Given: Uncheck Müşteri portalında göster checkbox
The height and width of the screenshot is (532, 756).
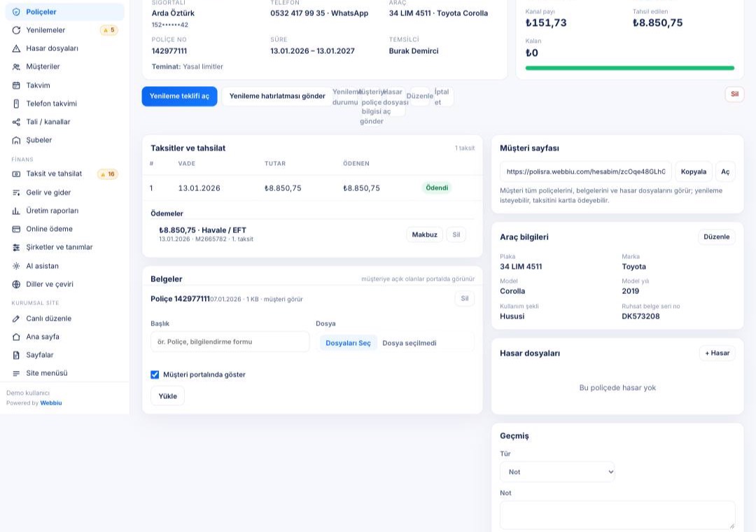Looking at the screenshot, I should (155, 374).
